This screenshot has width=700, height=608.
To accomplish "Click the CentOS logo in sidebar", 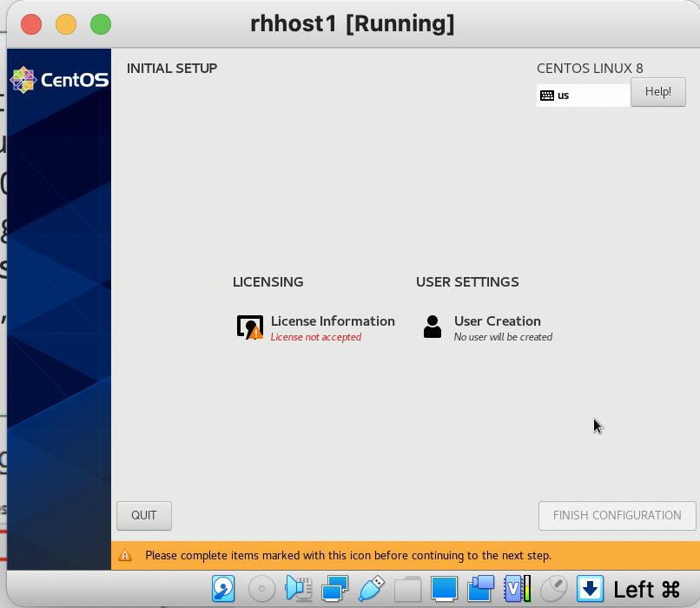I will pyautogui.click(x=59, y=80).
